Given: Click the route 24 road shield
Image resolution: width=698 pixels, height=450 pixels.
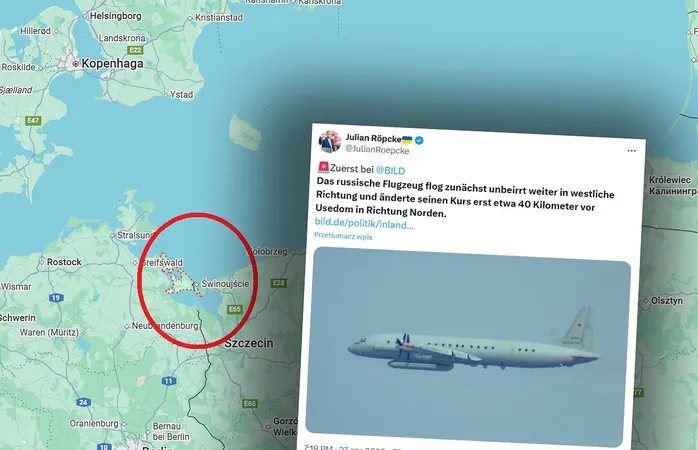Looking at the screenshot, I should pyautogui.click(x=84, y=402).
